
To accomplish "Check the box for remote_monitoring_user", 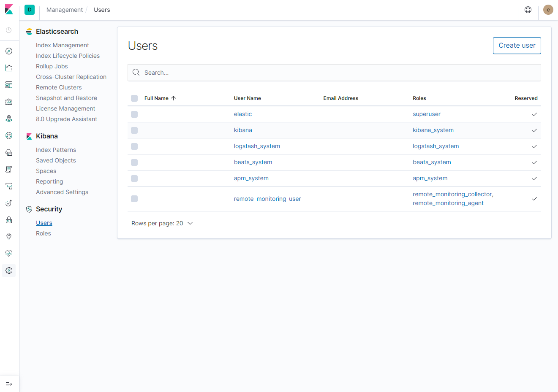I will pos(134,199).
